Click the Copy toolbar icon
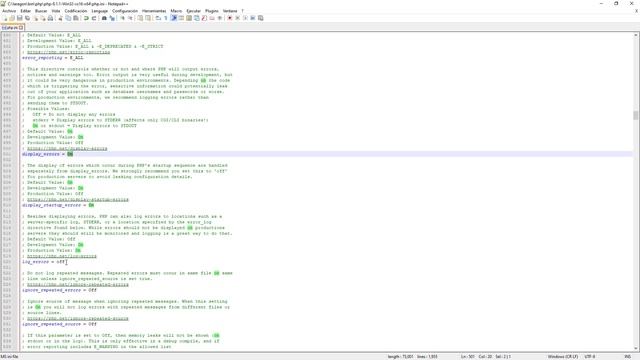Screen dimensions: 640x360 [x=68, y=18]
